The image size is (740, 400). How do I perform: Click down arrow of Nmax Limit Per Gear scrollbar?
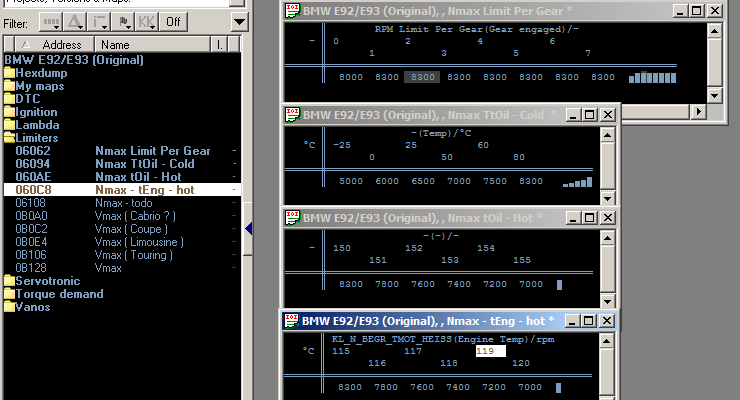715,96
